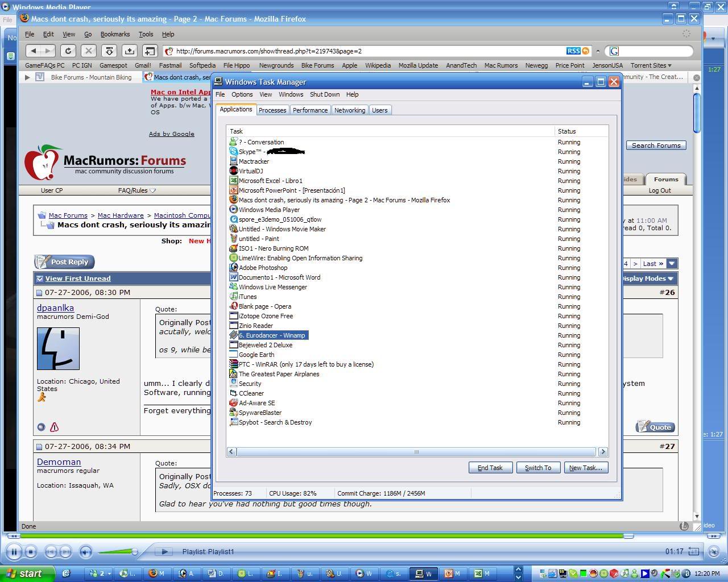This screenshot has height=582, width=728.
Task: Open the Firefox Bookmarks menu
Action: point(115,34)
